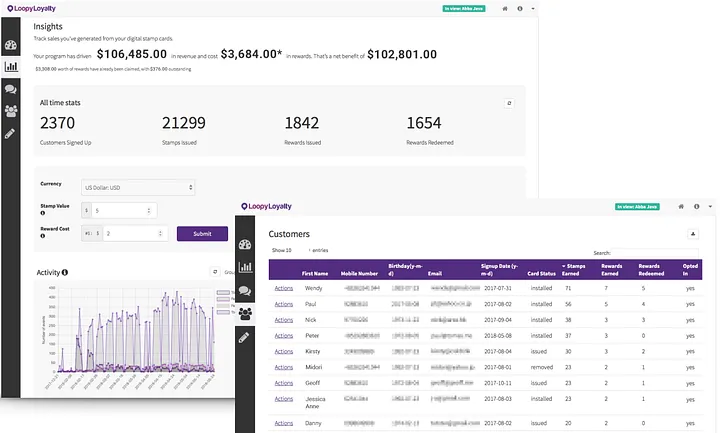Open the account caret menu in Insights header

tap(533, 8)
